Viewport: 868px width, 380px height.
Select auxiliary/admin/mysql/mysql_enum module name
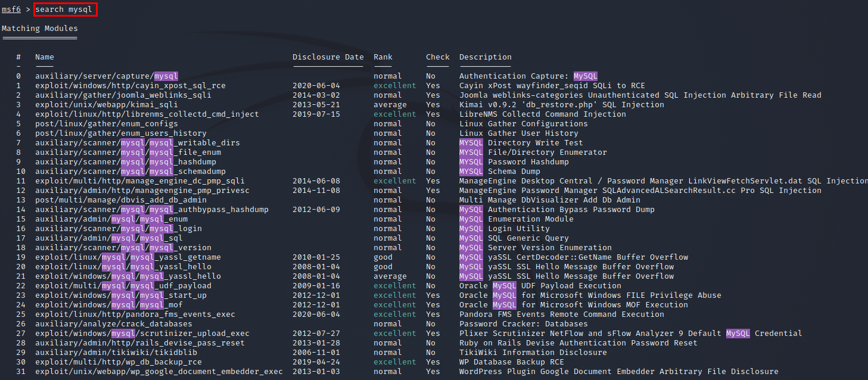[111, 219]
